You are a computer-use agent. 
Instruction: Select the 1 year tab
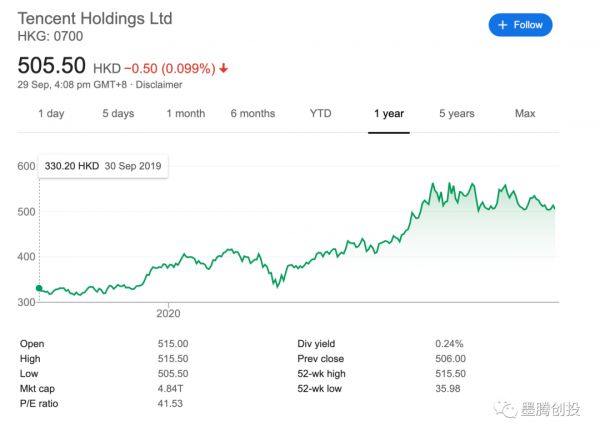point(389,114)
